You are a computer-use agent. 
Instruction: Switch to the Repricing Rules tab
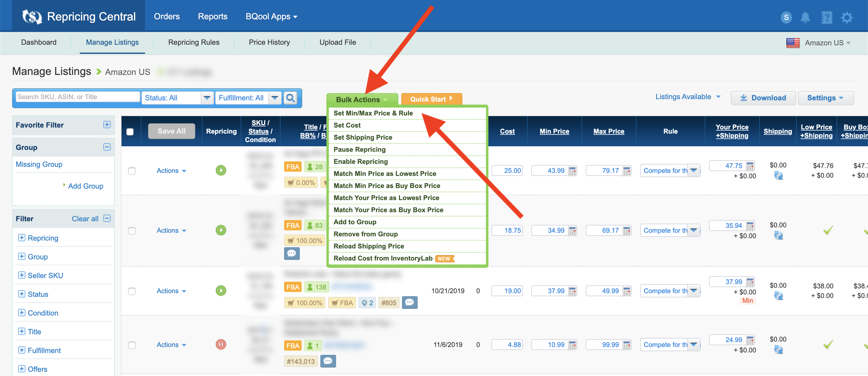194,42
